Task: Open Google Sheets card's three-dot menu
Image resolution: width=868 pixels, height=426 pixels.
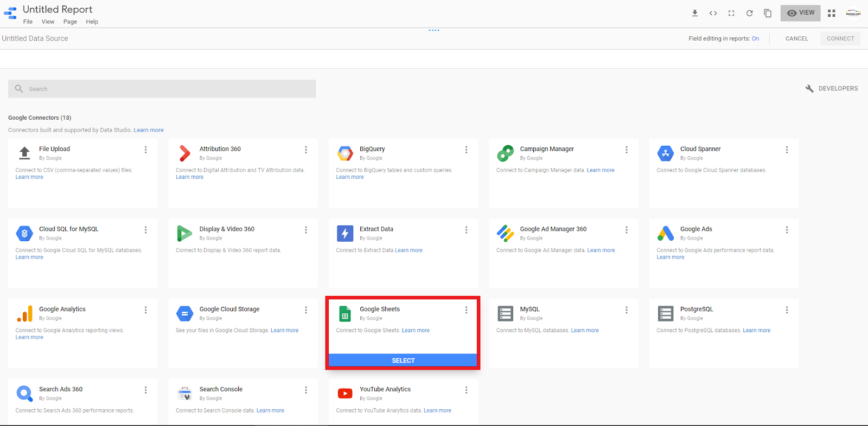Action: tap(466, 310)
